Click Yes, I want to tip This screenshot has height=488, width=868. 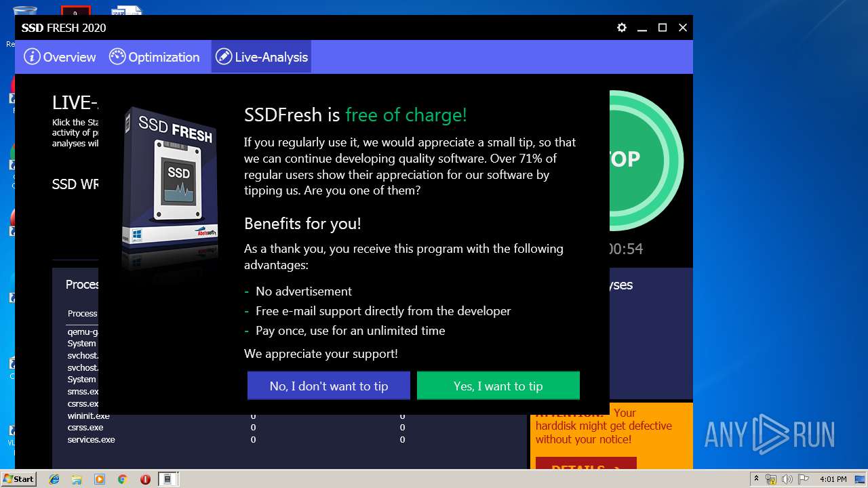(498, 386)
